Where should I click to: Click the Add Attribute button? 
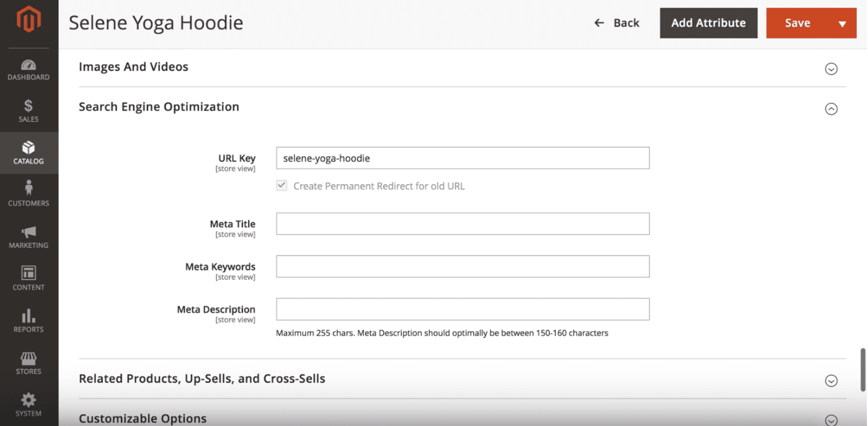(709, 23)
